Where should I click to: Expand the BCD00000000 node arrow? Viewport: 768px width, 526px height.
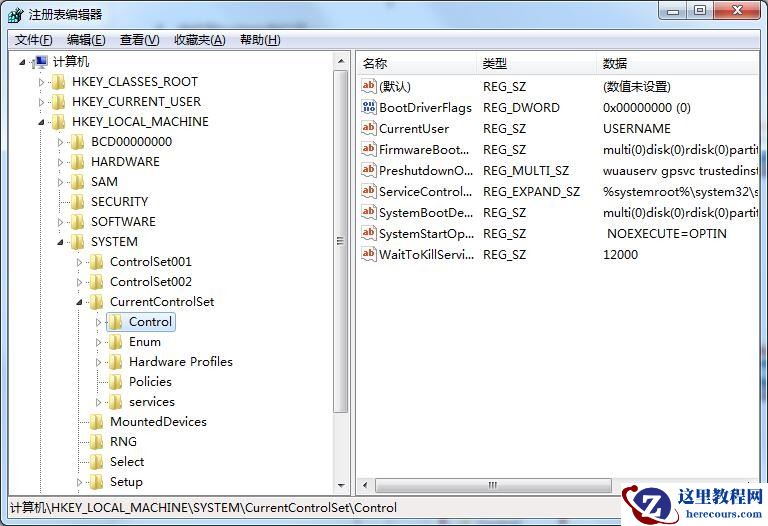[x=60, y=143]
